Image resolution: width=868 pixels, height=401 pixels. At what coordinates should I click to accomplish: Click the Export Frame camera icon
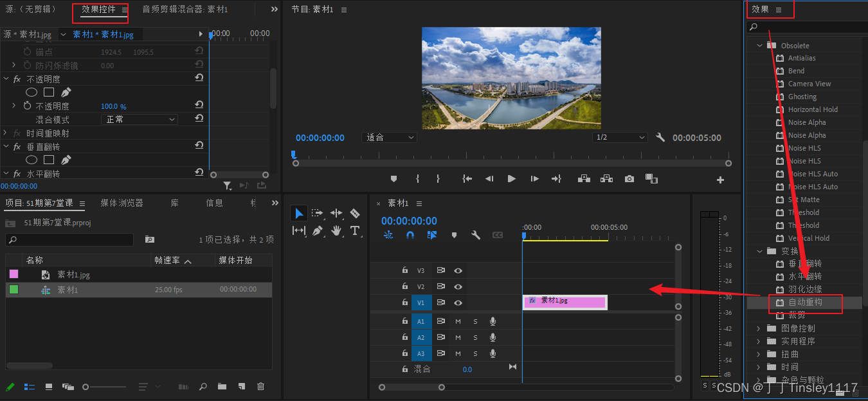629,179
